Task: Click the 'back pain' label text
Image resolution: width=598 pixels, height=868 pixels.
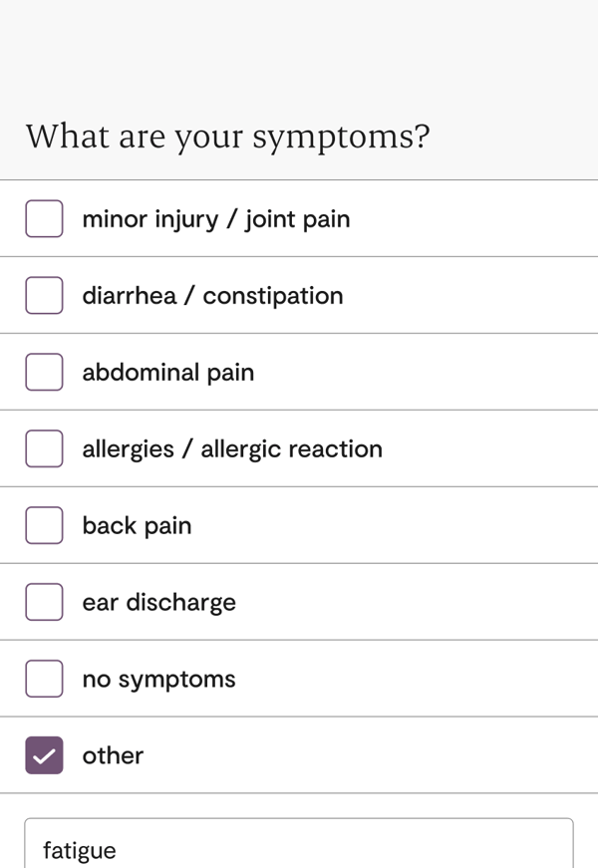Action: click(137, 526)
